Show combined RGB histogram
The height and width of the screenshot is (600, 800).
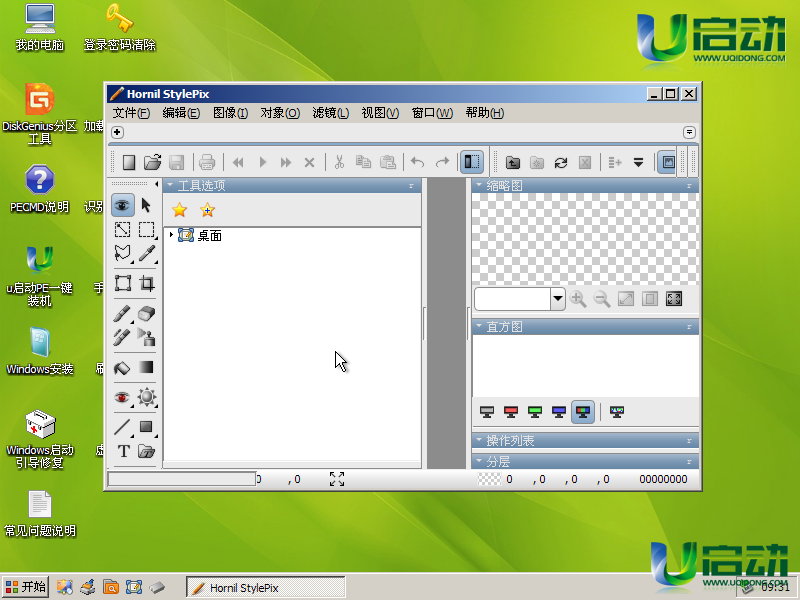[583, 412]
